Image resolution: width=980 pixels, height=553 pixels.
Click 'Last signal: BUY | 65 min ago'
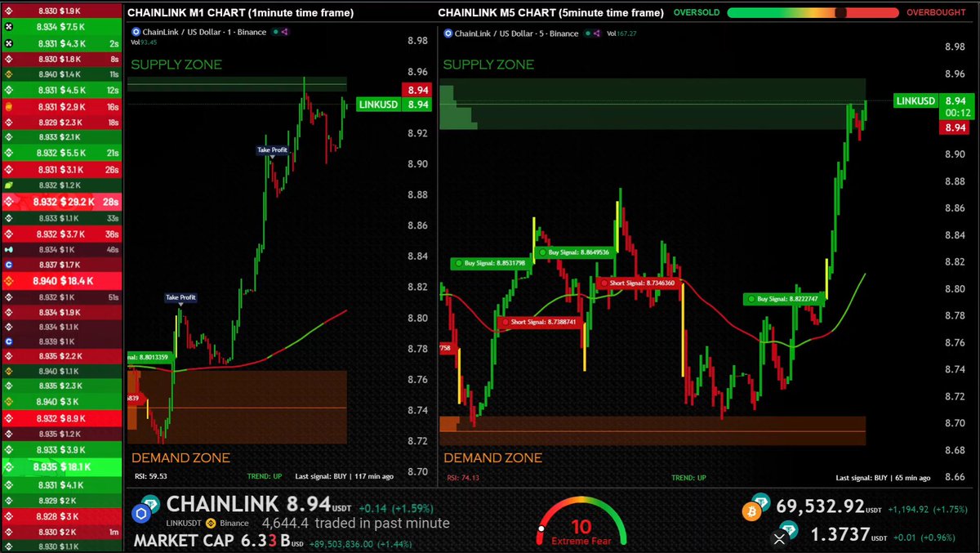pos(883,478)
